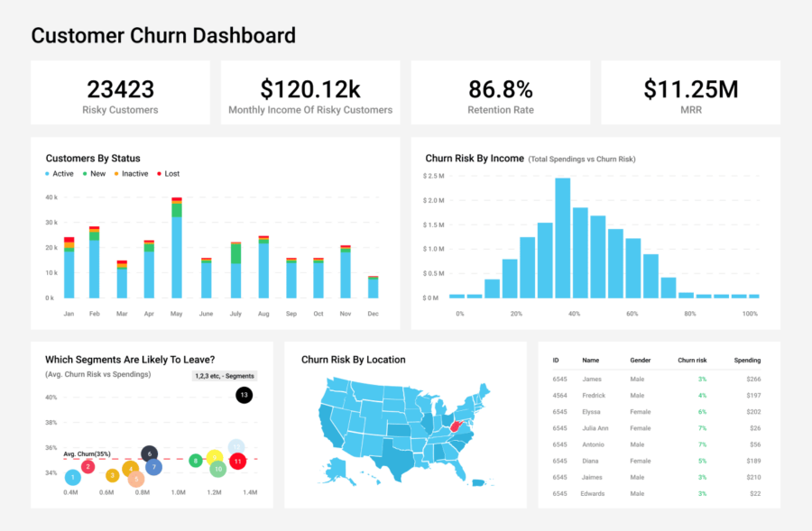This screenshot has height=531, width=812.
Task: Click the '1,2,3 etc, - Segments' label
Action: coord(225,376)
